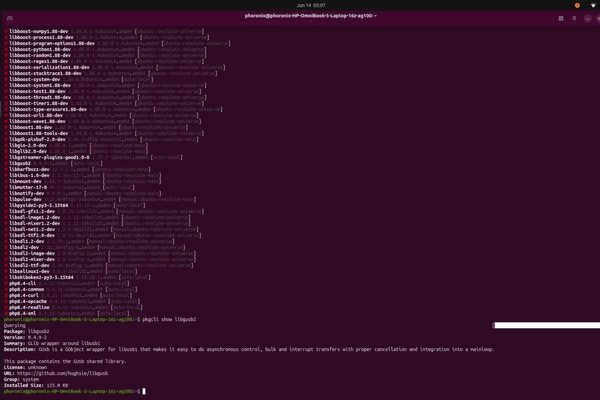The height and width of the screenshot is (400, 600).
Task: Click the libibus-1.0-dev package row
Action: (x=85, y=175)
